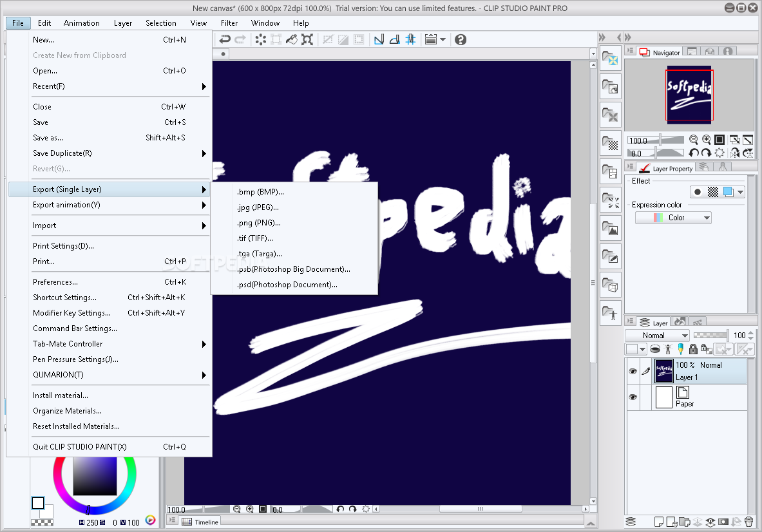Screen dimensions: 762x532
Task: Open the CLIP STUDIO support question mark icon
Action: pyautogui.click(x=460, y=39)
